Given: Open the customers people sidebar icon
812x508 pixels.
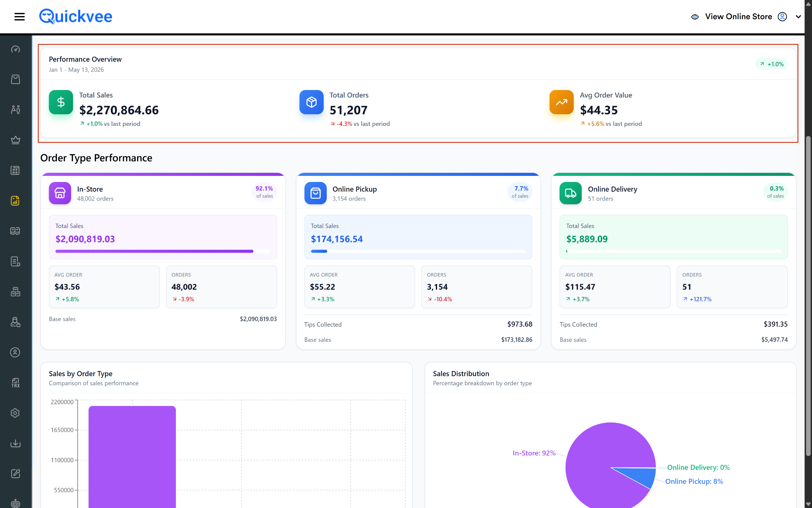Looking at the screenshot, I should coord(16,109).
